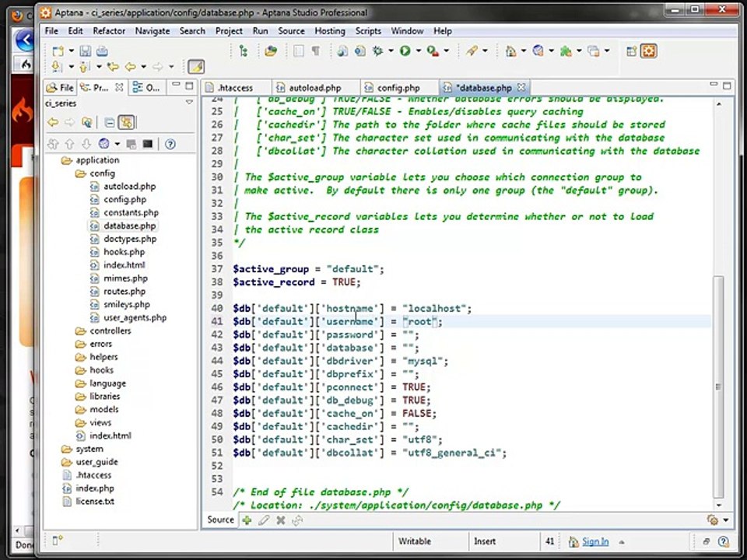Click the Print toolbar icon
Viewport: 747px width, 560px height.
point(101,51)
